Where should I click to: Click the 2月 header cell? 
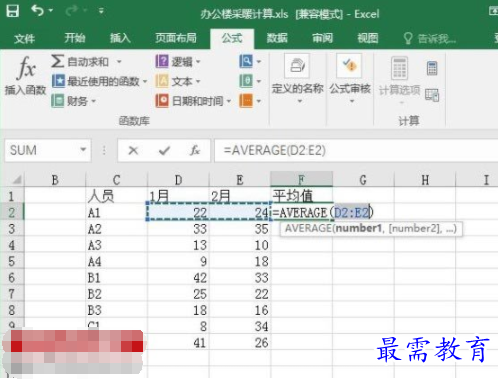click(240, 196)
